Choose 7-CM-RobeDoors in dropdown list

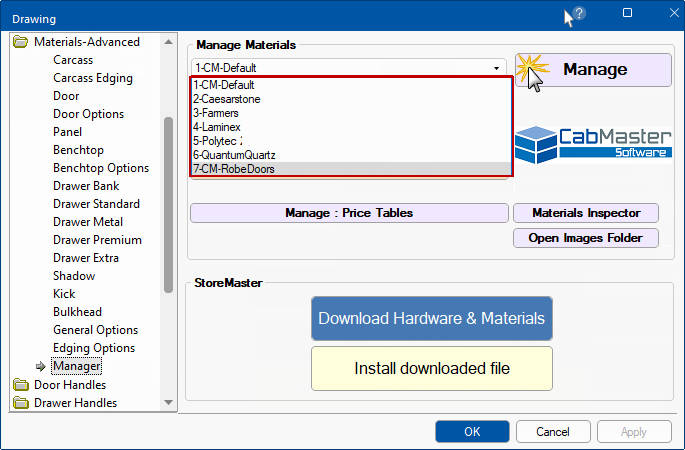pos(234,169)
